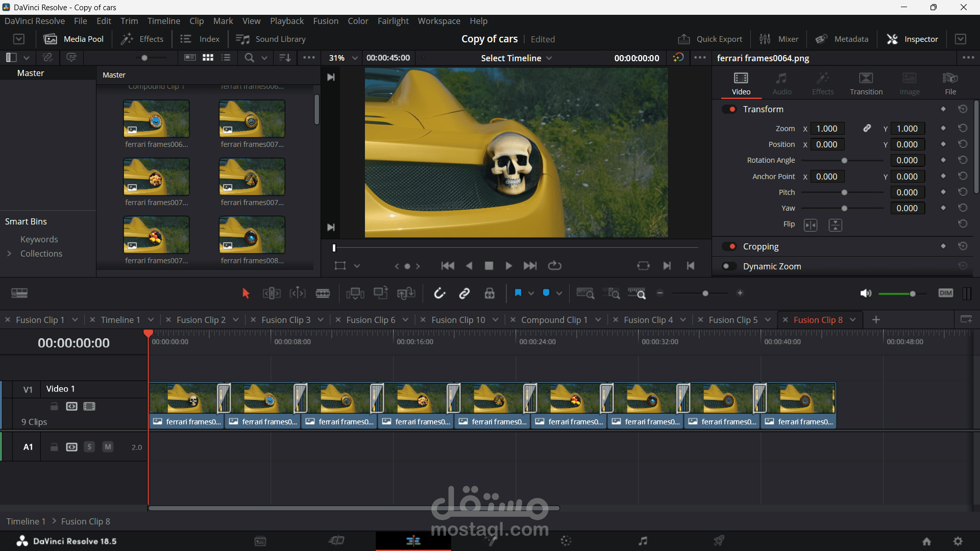Open project settings gear icon
The width and height of the screenshot is (980, 551).
pos(958,541)
